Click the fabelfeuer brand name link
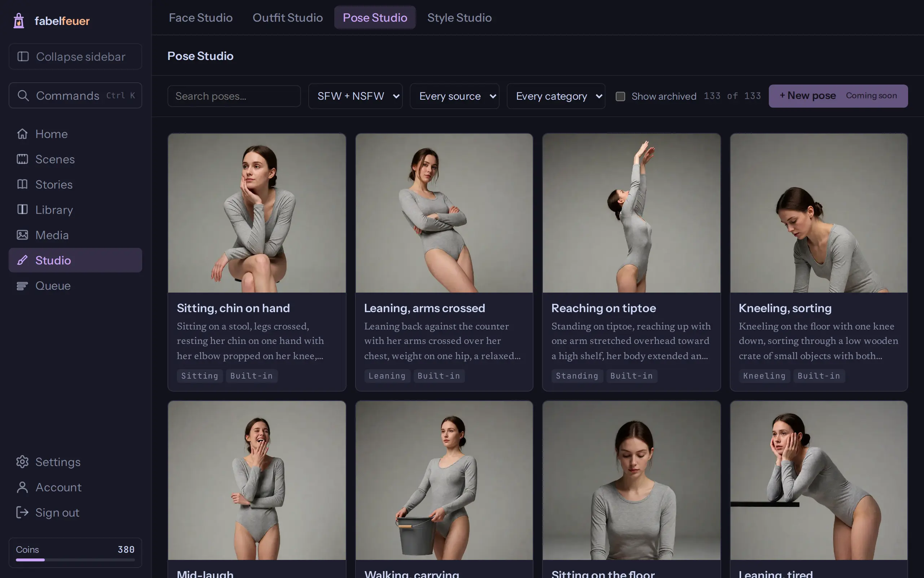Image resolution: width=924 pixels, height=578 pixels. tap(62, 21)
